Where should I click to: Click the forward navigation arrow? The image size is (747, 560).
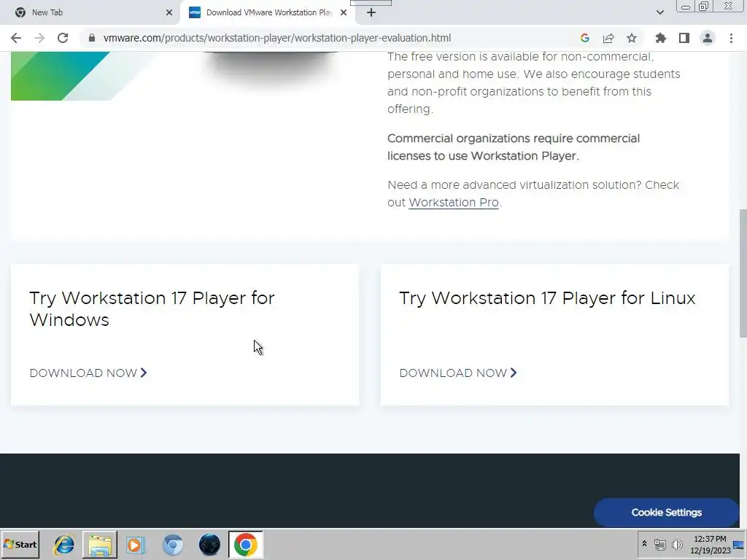coord(39,38)
